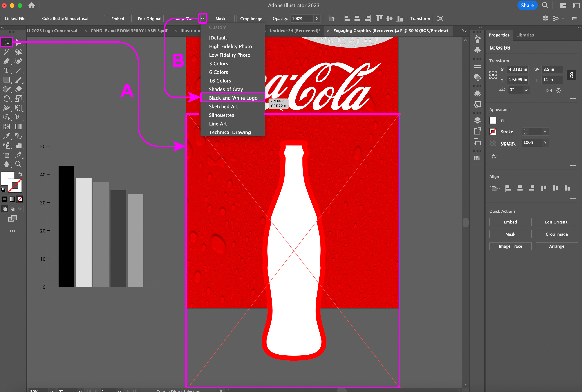Image resolution: width=582 pixels, height=392 pixels.
Task: Expand the rotation angle dropdown
Action: point(526,90)
